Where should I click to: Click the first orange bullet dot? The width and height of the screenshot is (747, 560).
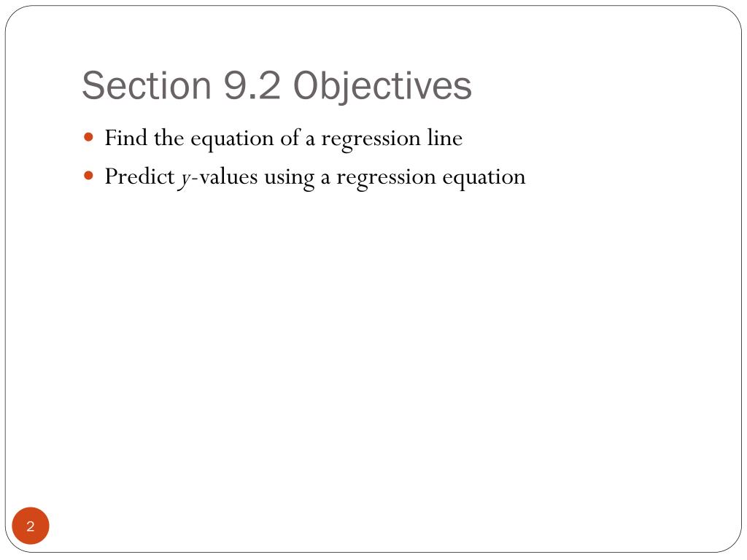pos(88,138)
